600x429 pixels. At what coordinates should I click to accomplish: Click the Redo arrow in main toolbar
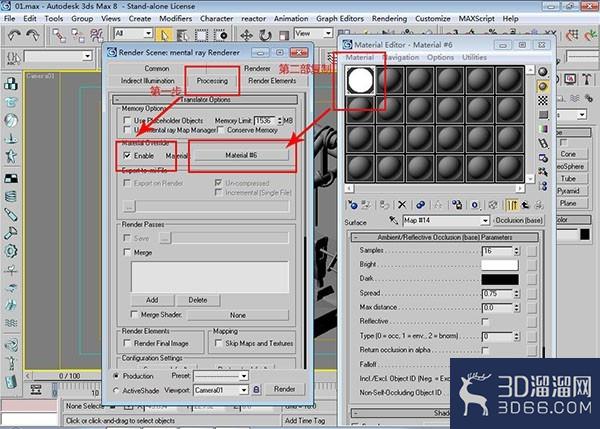click(x=33, y=35)
